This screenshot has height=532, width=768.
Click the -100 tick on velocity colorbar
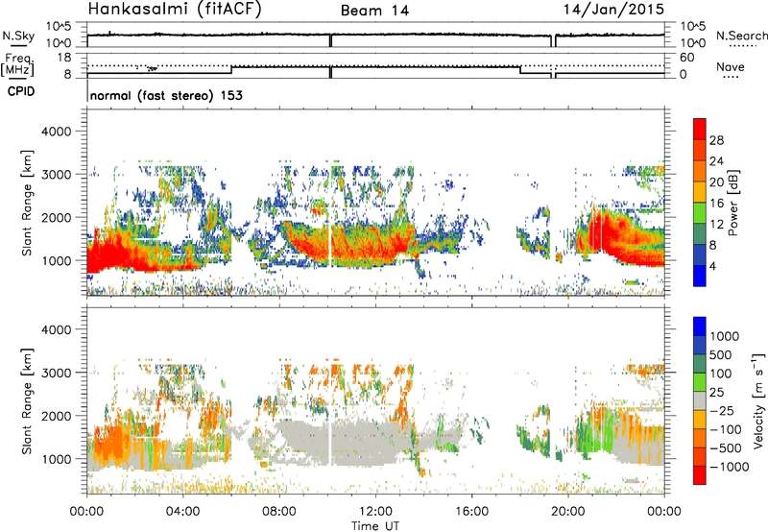(726, 429)
